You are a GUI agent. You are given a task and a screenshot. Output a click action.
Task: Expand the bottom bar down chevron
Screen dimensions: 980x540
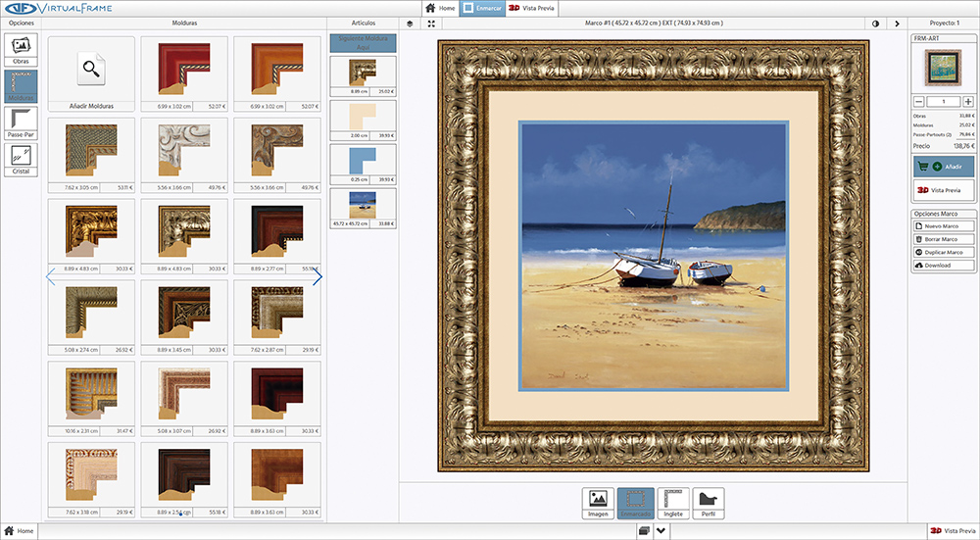661,530
